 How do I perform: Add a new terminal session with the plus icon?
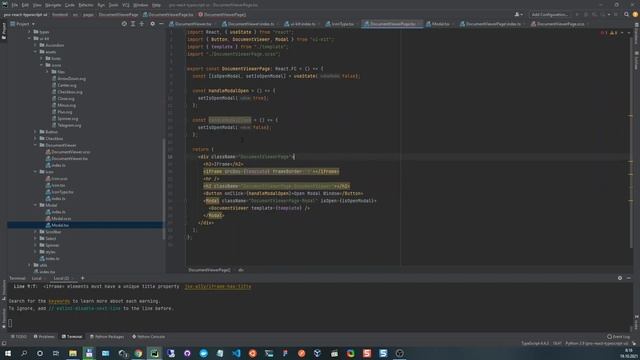(x=82, y=278)
